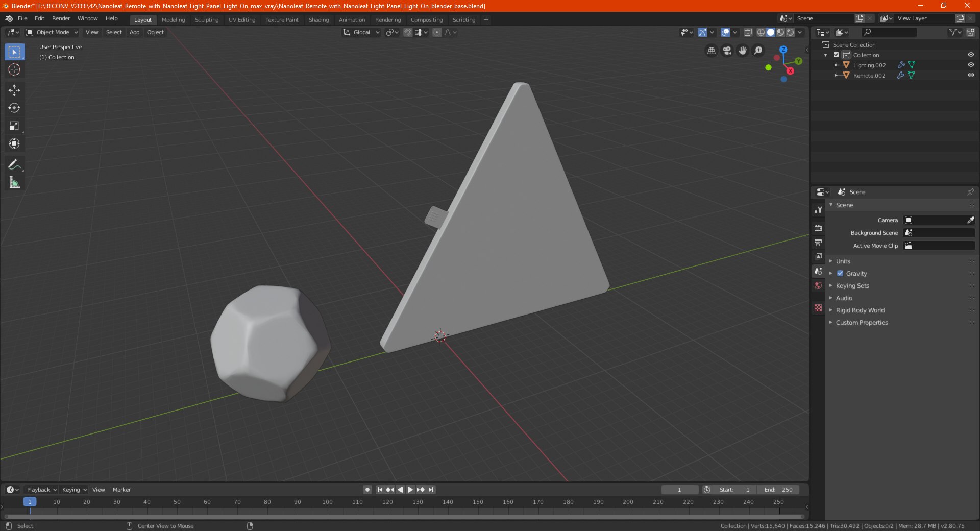The width and height of the screenshot is (980, 531).
Task: Open the File menu
Action: 22,18
